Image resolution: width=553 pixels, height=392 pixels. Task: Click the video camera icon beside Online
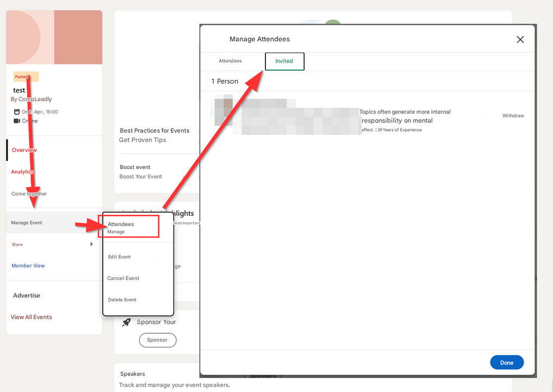click(x=17, y=121)
